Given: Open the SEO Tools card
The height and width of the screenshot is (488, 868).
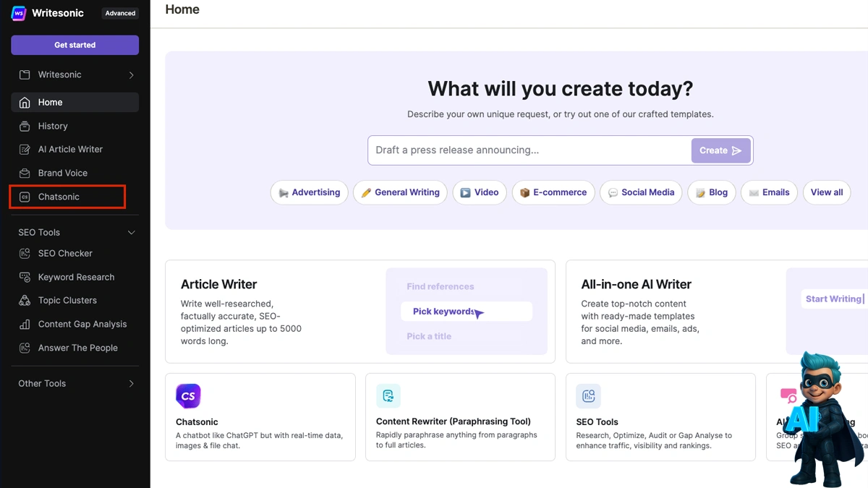Looking at the screenshot, I should click(661, 417).
